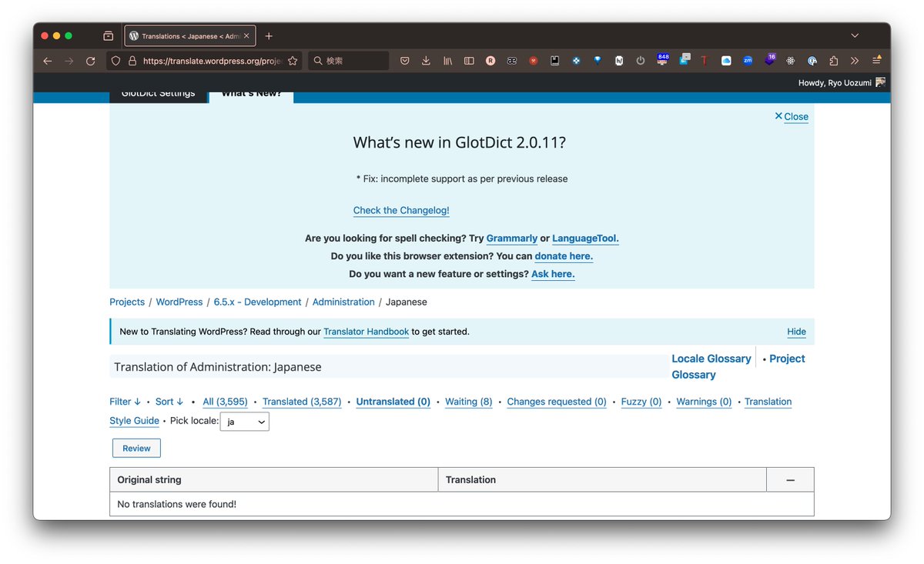Open the 'ae' extension icon
This screenshot has width=924, height=564.
(511, 61)
